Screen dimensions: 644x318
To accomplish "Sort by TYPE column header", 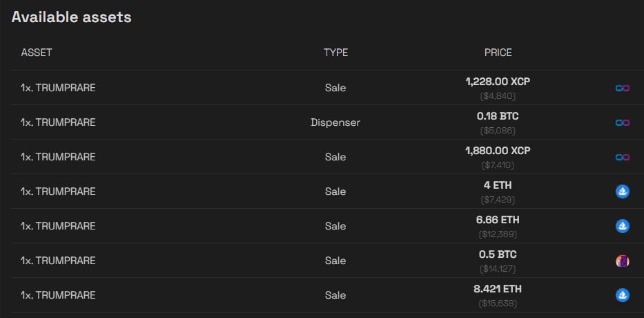I will pyautogui.click(x=335, y=53).
